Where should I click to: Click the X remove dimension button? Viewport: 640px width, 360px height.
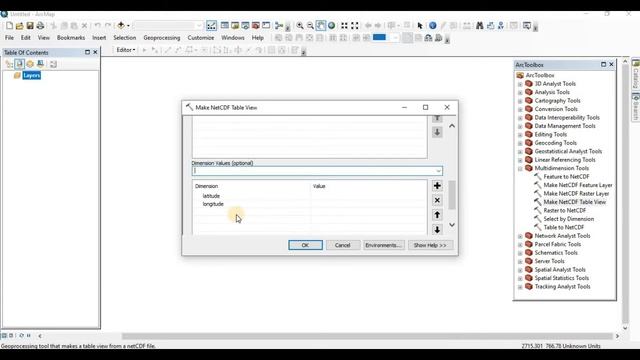click(x=437, y=200)
